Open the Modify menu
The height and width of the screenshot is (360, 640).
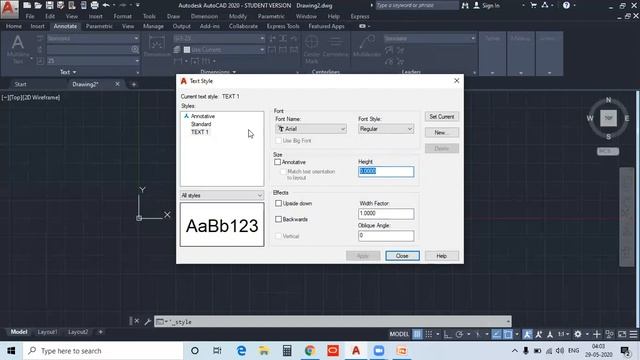238,16
